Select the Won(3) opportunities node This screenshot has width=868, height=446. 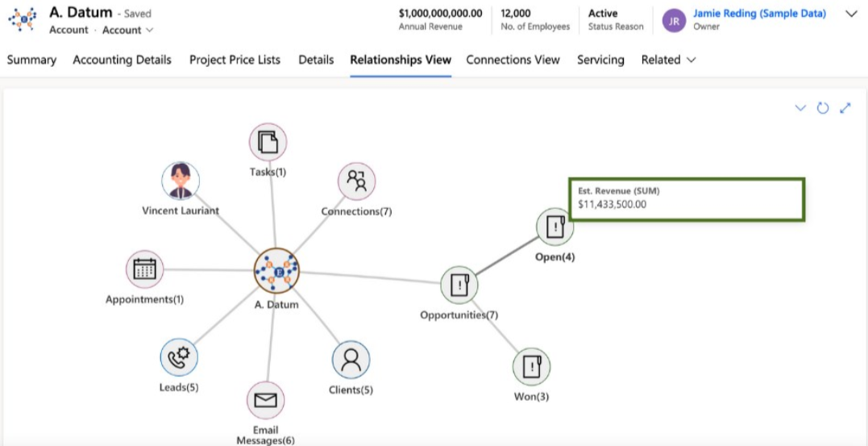(531, 367)
